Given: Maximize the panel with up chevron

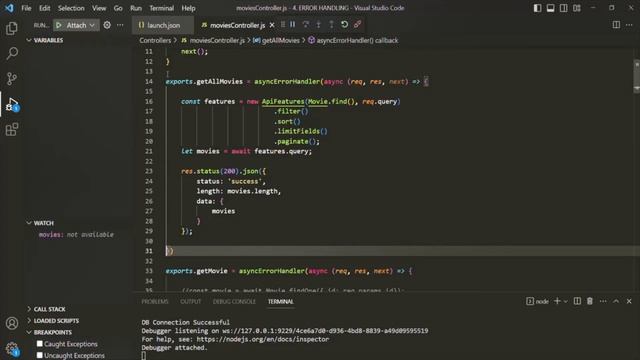Looking at the screenshot, I should pos(616,301).
